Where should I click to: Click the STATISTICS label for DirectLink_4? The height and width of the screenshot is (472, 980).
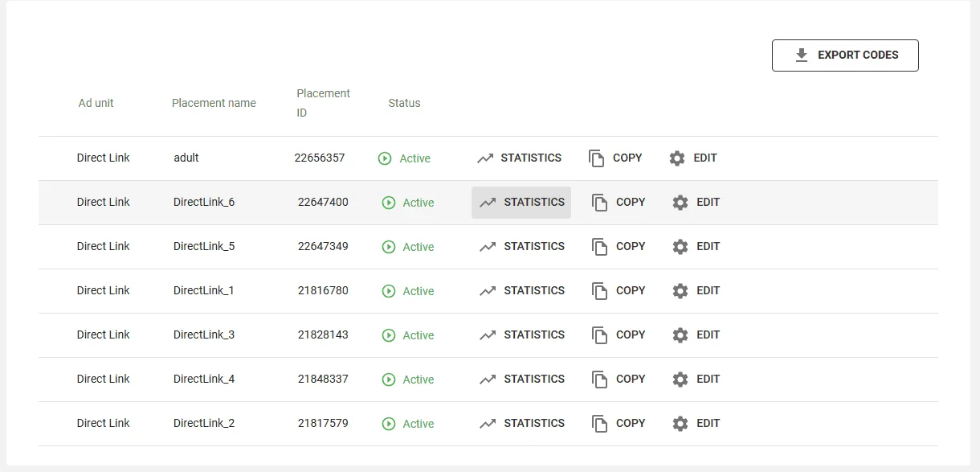pos(534,379)
